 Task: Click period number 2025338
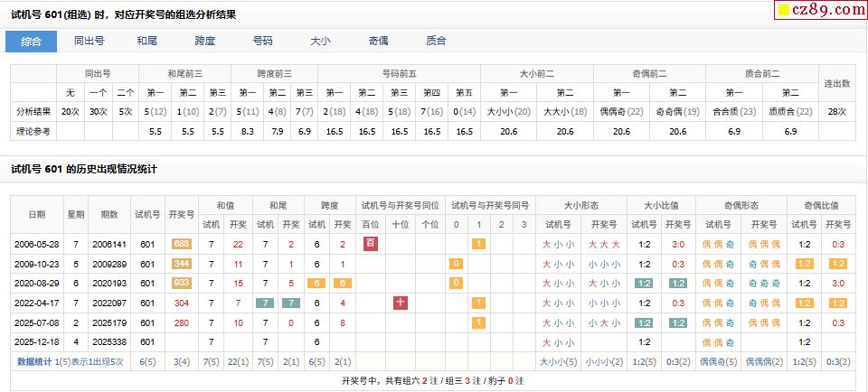click(x=109, y=343)
